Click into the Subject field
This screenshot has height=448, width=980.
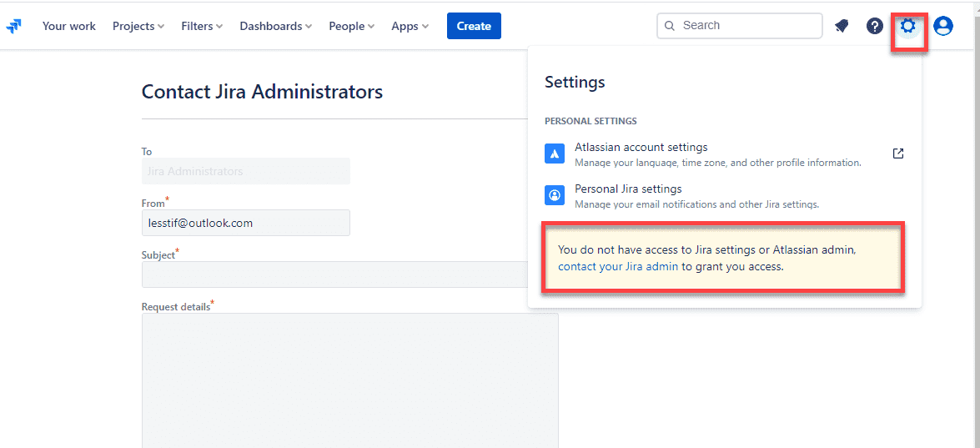click(x=334, y=274)
